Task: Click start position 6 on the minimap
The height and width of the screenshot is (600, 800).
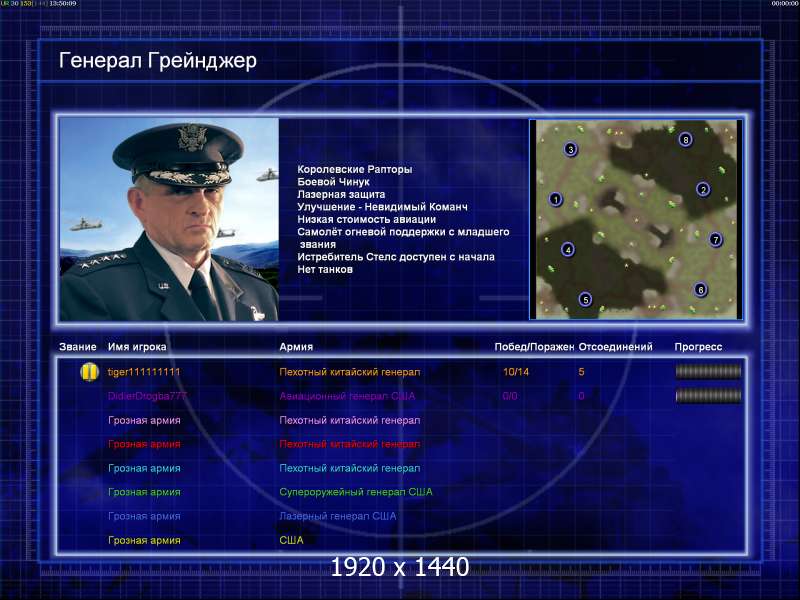Action: tap(701, 290)
